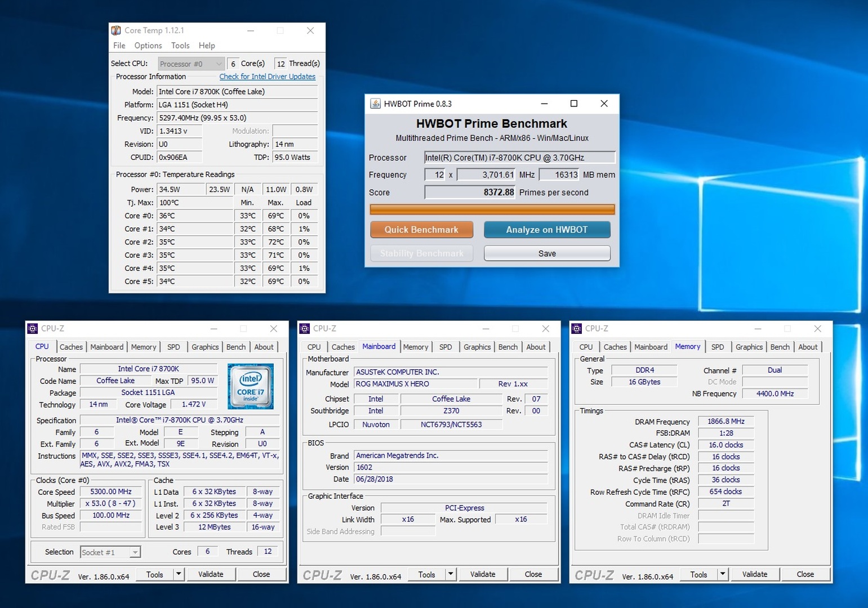Click Core Voltage value 1.472 V
The width and height of the screenshot is (868, 608).
(194, 405)
